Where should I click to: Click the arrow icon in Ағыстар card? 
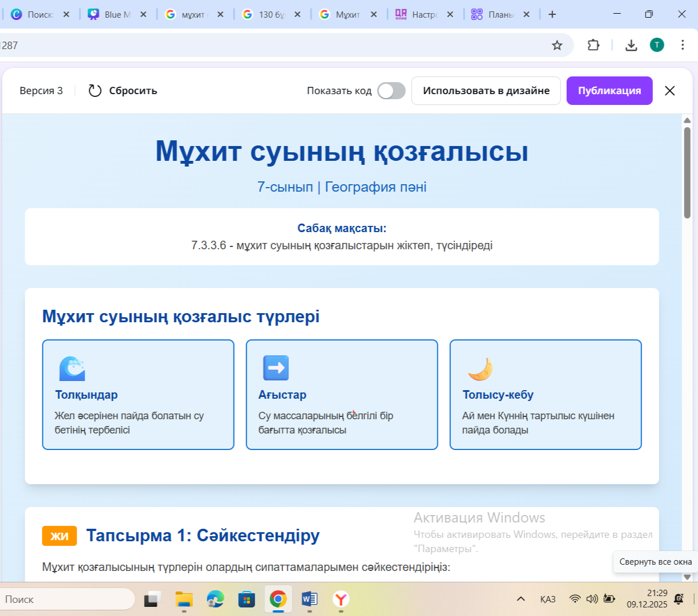[276, 368]
